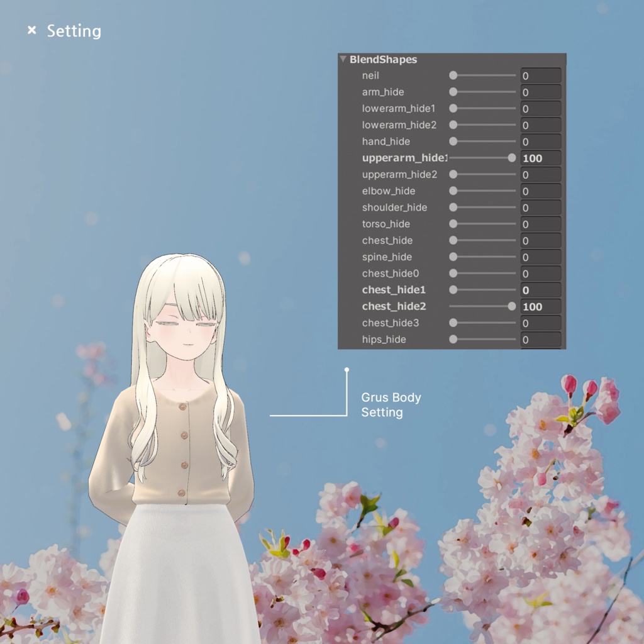Adjust the arm_hide slider
This screenshot has width=644, height=644.
(453, 92)
